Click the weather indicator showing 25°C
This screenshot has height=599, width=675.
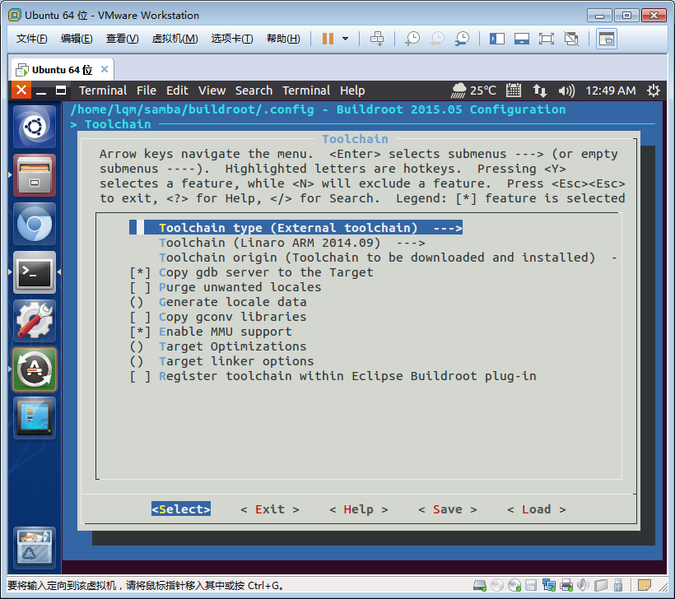(x=474, y=90)
